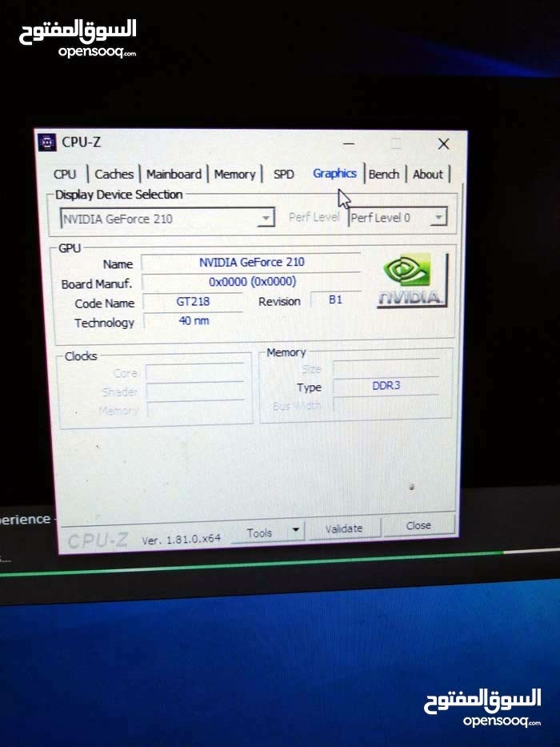Click the green progress bar in background window
Viewport: 560px width, 747px height.
251,565
